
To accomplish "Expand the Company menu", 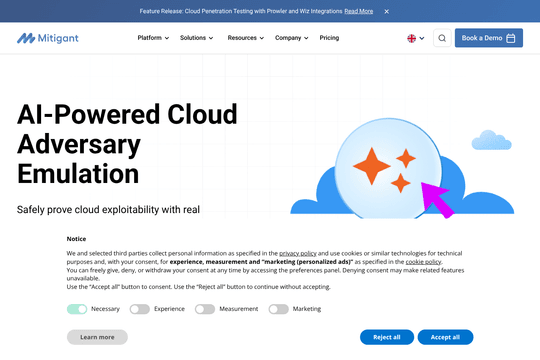I will pos(292,38).
